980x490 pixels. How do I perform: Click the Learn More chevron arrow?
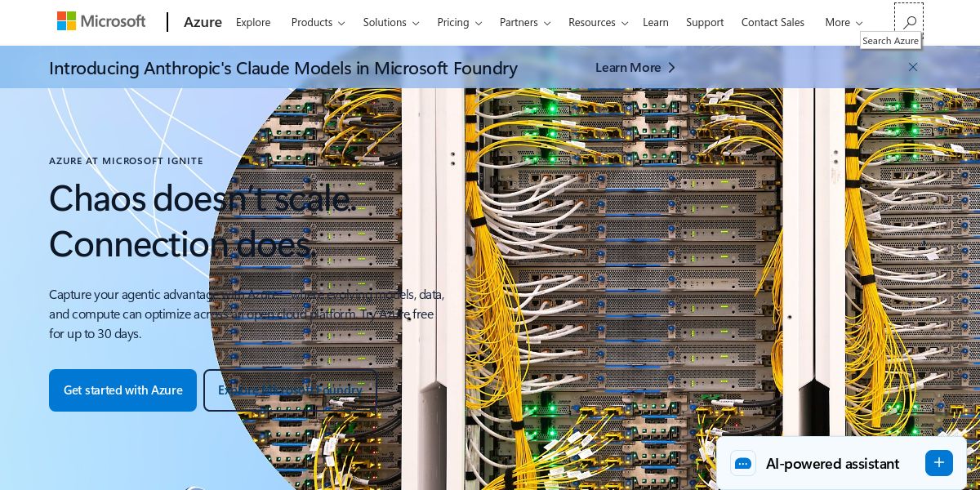tap(672, 68)
